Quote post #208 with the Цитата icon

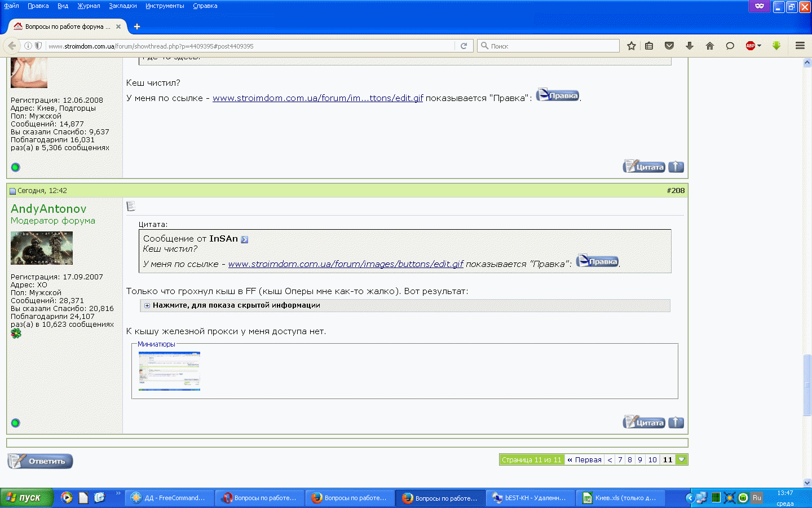pyautogui.click(x=643, y=422)
